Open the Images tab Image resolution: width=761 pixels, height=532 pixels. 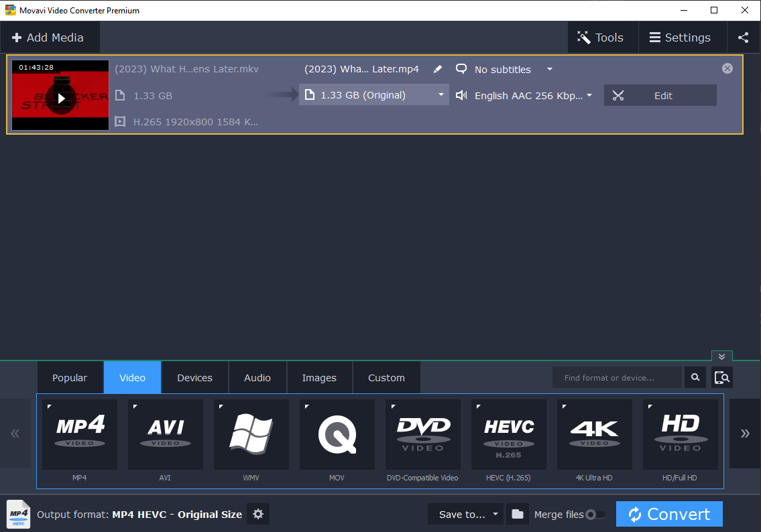coord(319,377)
